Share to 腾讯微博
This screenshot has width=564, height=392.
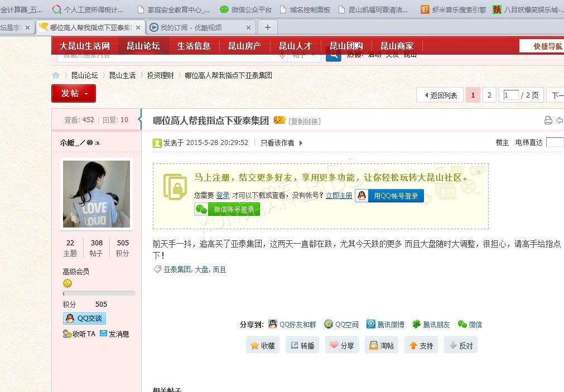click(x=385, y=325)
